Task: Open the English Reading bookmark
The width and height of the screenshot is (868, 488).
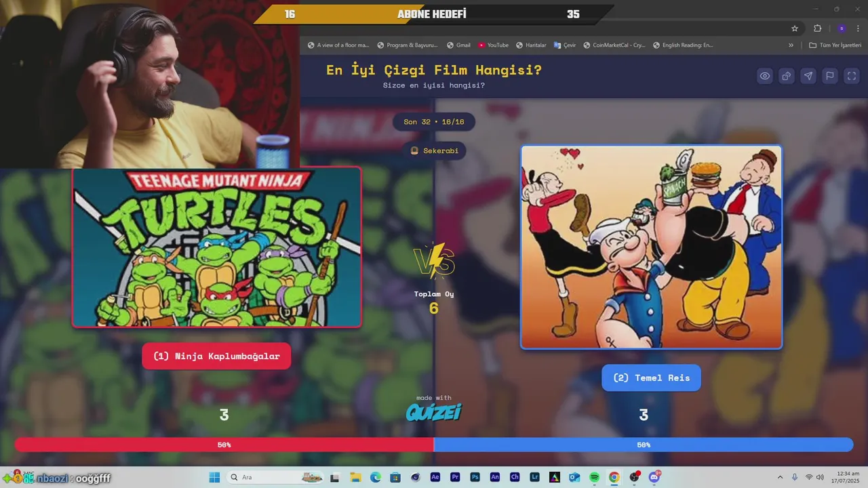Action: [x=683, y=45]
